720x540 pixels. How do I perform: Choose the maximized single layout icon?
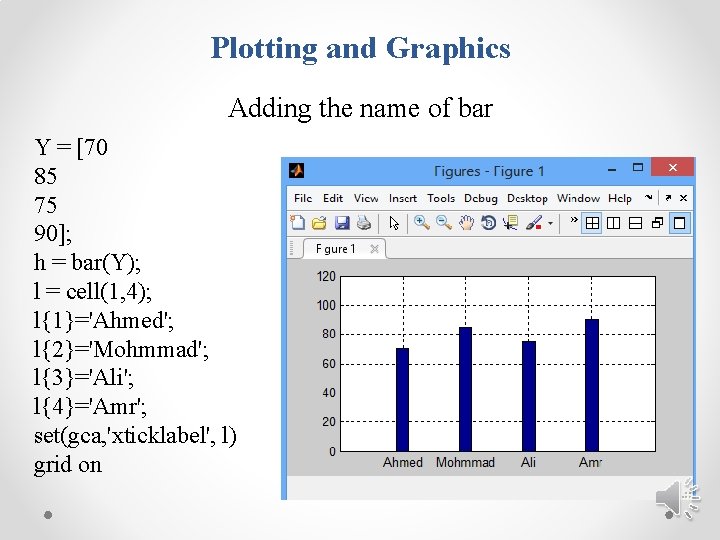pyautogui.click(x=680, y=223)
